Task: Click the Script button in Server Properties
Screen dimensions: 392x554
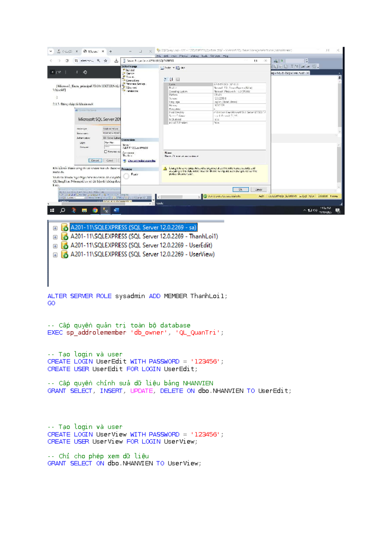Action: click(x=166, y=68)
